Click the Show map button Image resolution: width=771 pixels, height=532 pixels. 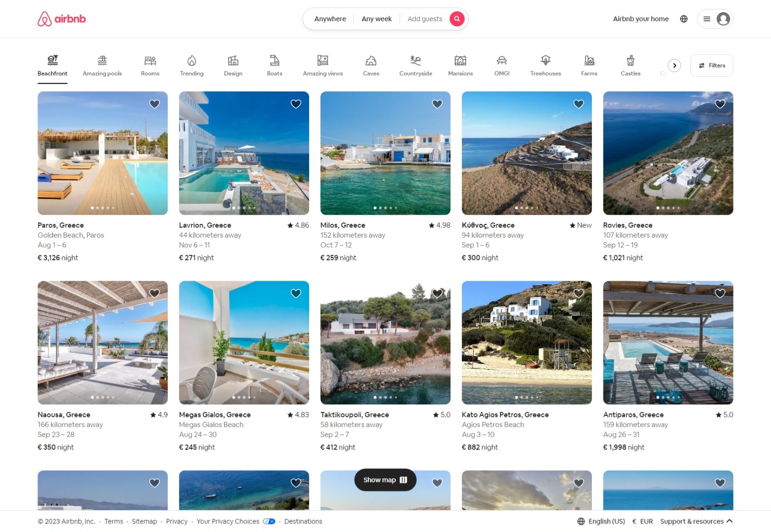pos(385,480)
